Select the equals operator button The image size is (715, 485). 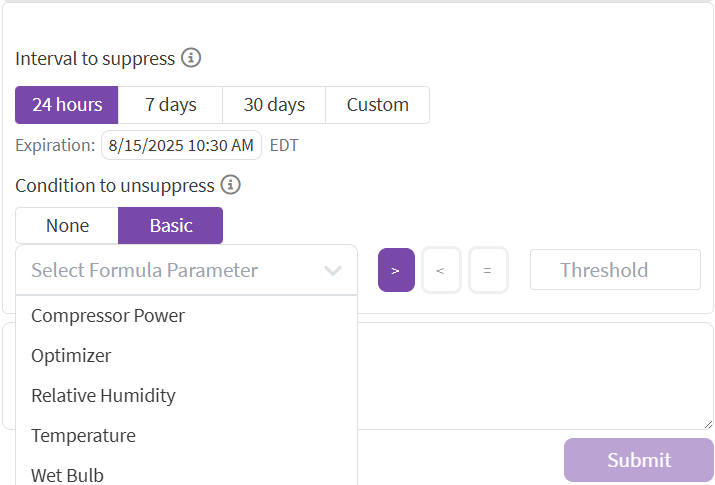[488, 270]
